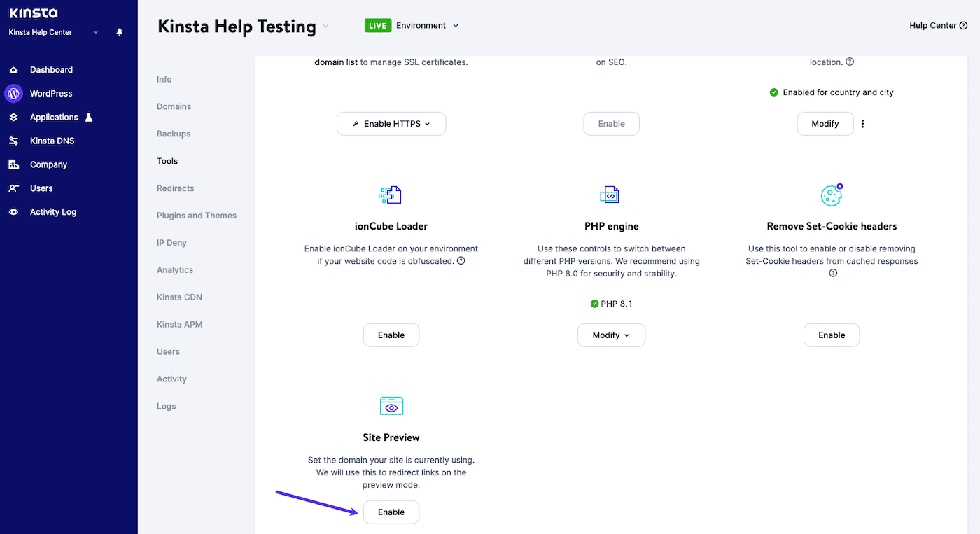Enable Site Preview
980x534 pixels.
[x=391, y=512]
